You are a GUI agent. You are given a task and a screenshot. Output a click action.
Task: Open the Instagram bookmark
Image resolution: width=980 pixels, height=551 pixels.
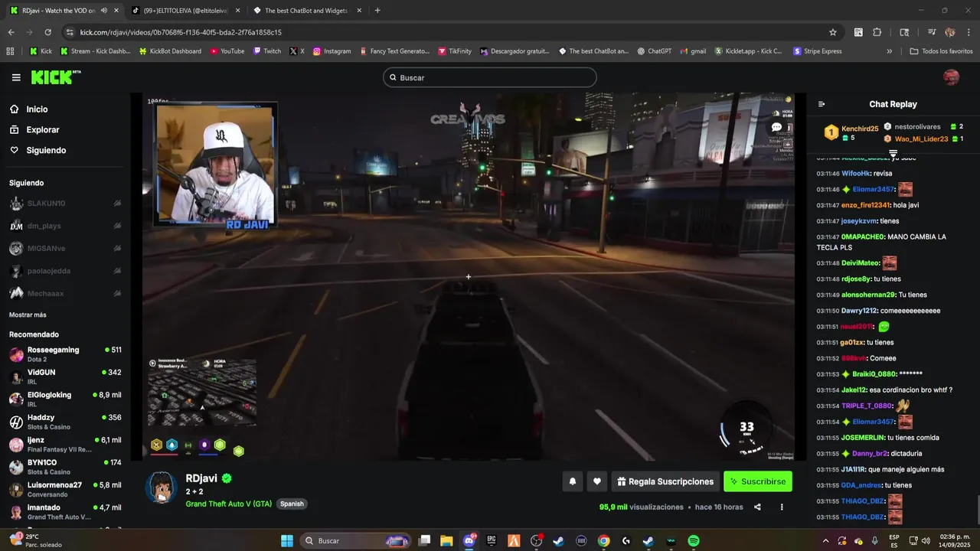pos(332,51)
